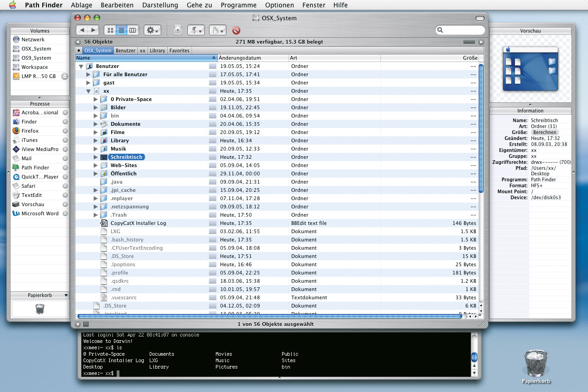Select Netzwerk in Volumes panel
Viewport: 588px width, 392px height.
(33, 39)
